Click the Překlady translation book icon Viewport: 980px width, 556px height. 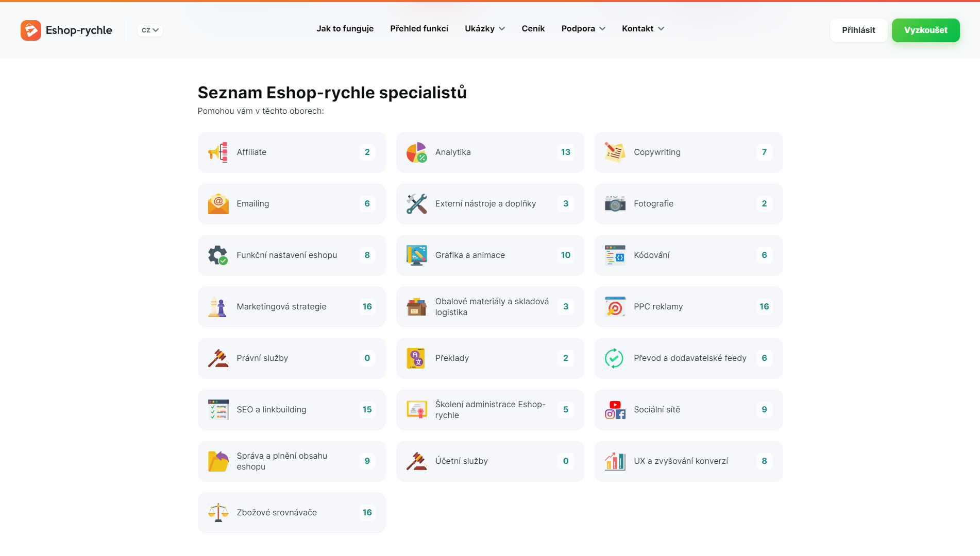(416, 358)
